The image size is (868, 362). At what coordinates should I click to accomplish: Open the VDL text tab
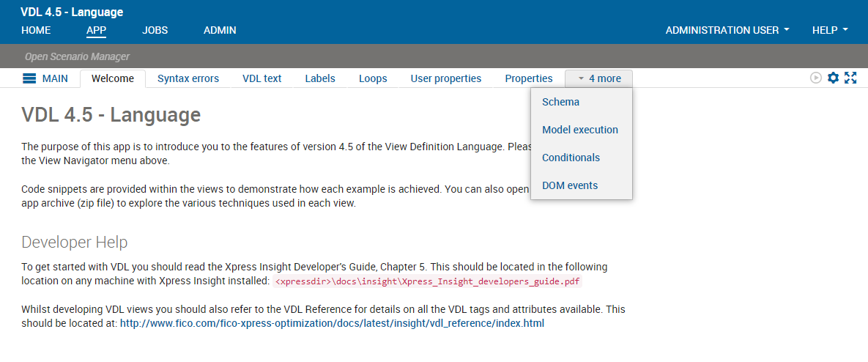point(262,78)
